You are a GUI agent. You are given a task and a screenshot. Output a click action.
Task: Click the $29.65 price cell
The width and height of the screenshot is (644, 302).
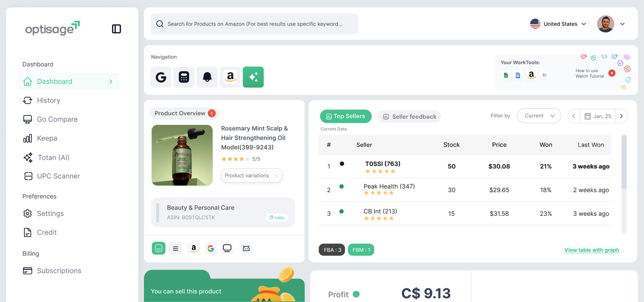pos(500,190)
